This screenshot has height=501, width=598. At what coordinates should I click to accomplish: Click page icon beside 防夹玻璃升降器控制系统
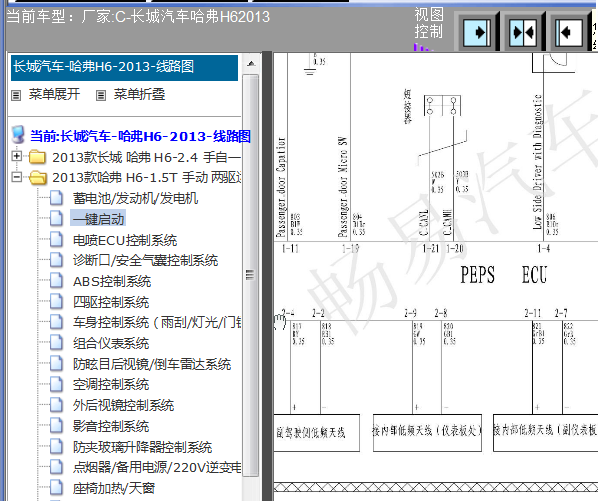pos(56,446)
